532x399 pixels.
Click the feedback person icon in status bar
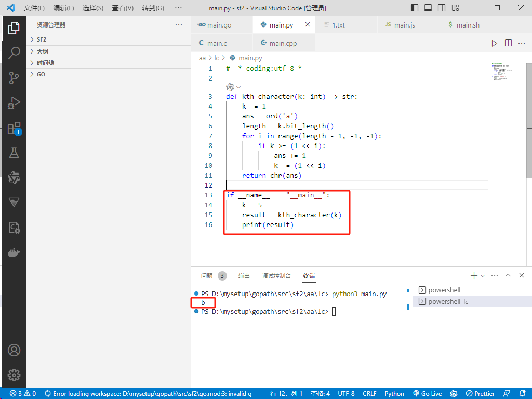click(507, 393)
